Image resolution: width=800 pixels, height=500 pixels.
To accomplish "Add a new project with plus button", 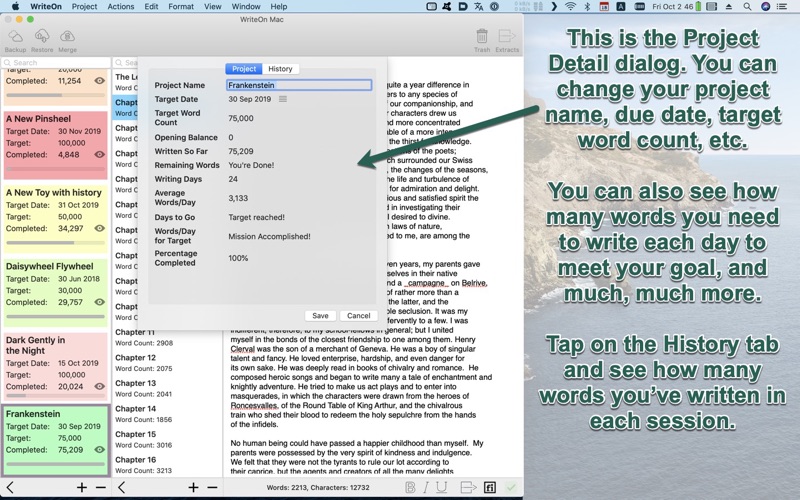I will (82, 488).
